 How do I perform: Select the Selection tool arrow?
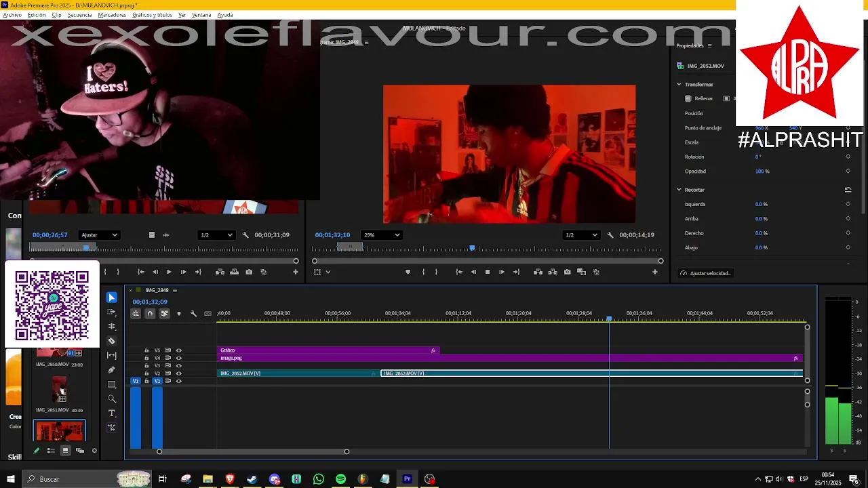[112, 298]
